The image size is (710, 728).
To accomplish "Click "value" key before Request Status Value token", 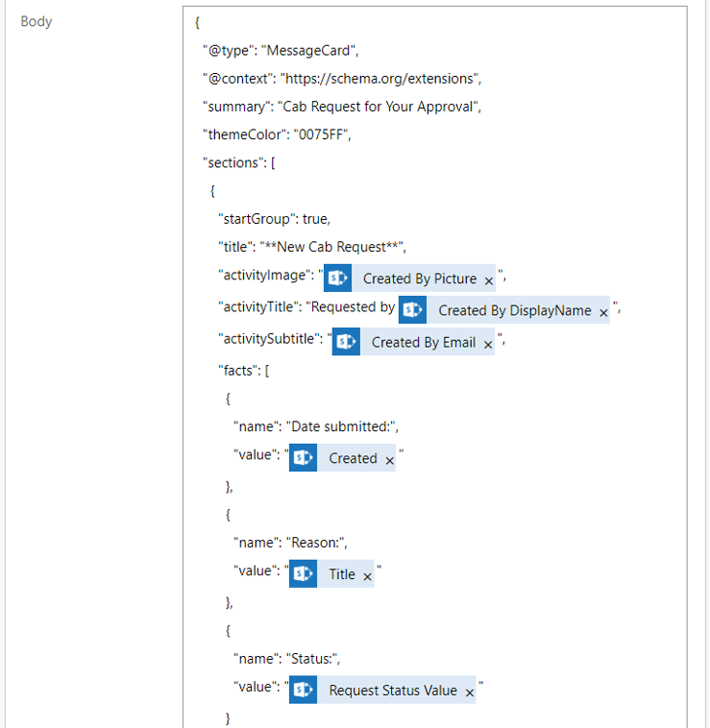I will (257, 687).
